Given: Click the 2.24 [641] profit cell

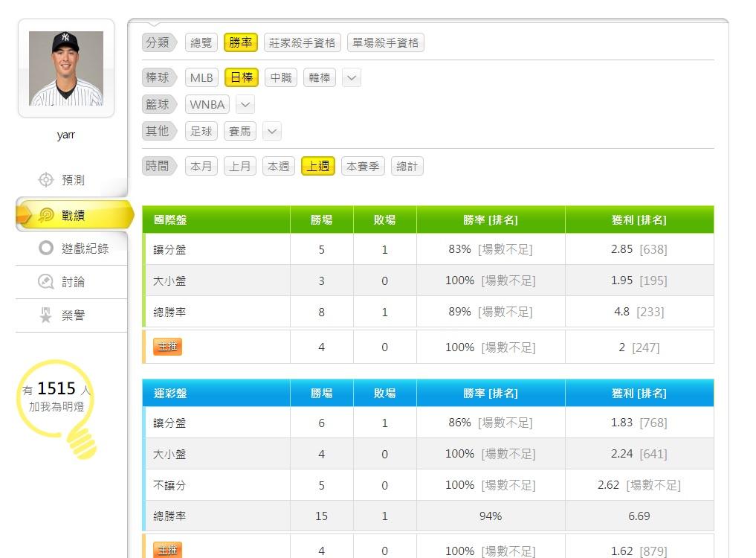Looking at the screenshot, I should tap(639, 454).
